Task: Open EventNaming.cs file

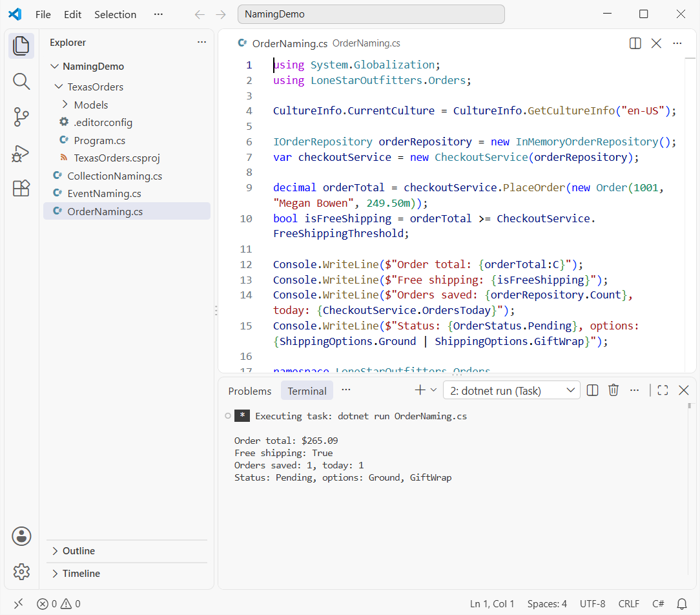Action: coord(127,193)
